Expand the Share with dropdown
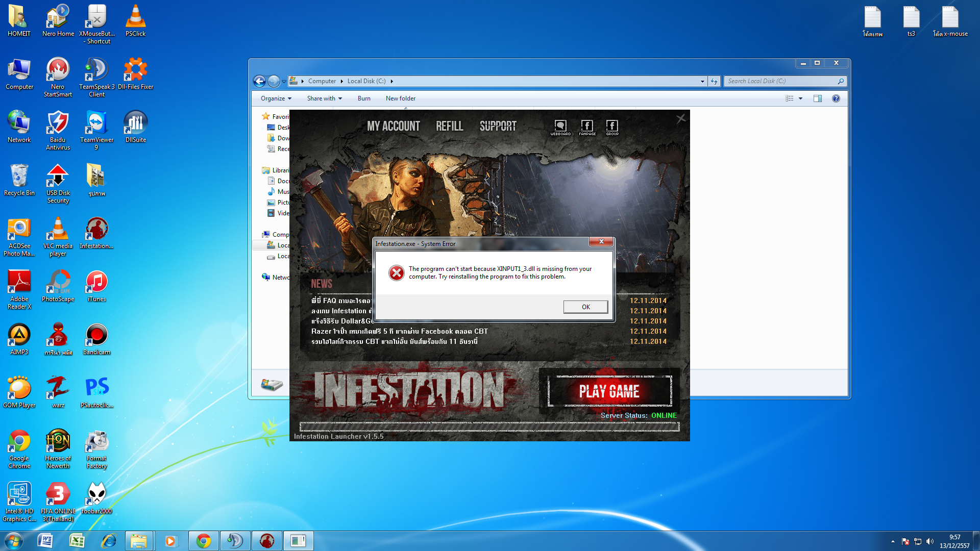980x551 pixels. click(x=324, y=98)
